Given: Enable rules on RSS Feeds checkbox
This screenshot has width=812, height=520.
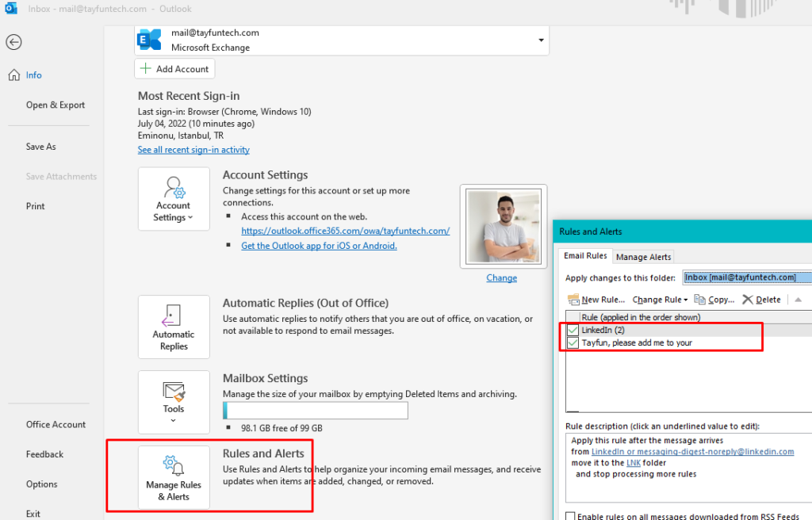Looking at the screenshot, I should (570, 516).
